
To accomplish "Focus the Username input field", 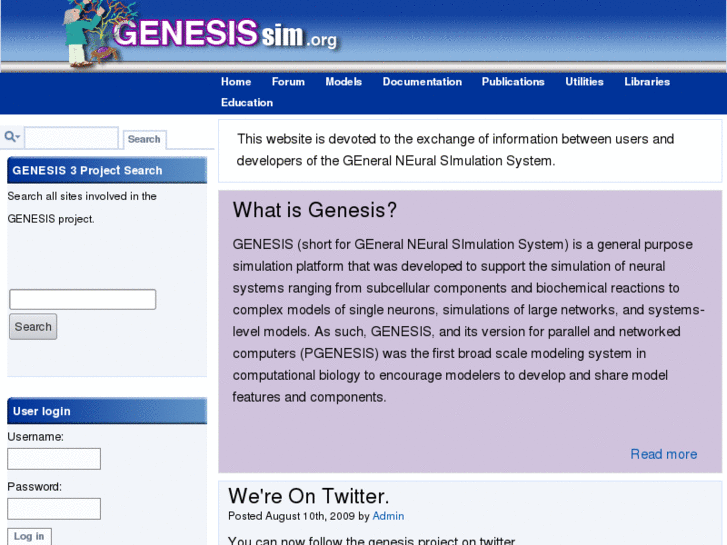I will (54, 459).
